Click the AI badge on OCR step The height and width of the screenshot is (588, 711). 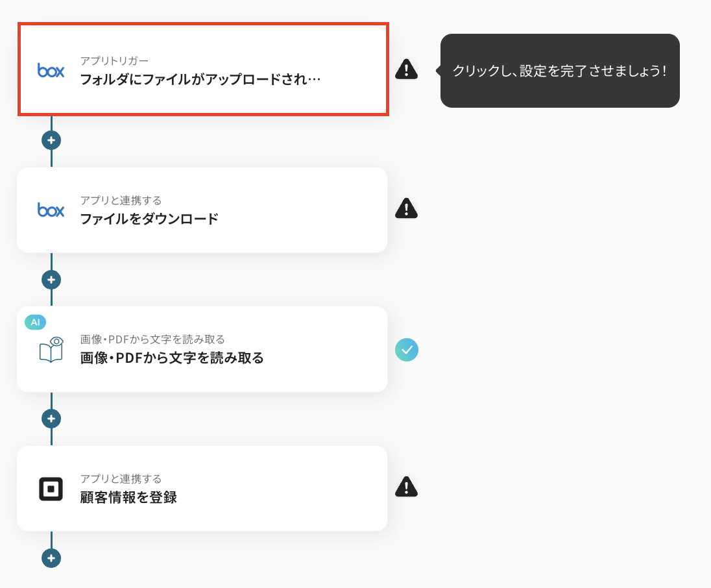[35, 322]
